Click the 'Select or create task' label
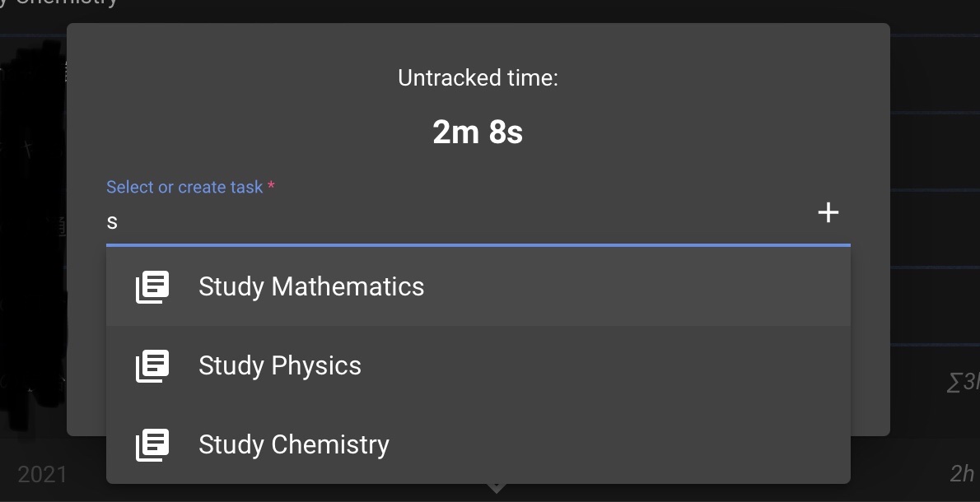980x502 pixels. pyautogui.click(x=183, y=187)
